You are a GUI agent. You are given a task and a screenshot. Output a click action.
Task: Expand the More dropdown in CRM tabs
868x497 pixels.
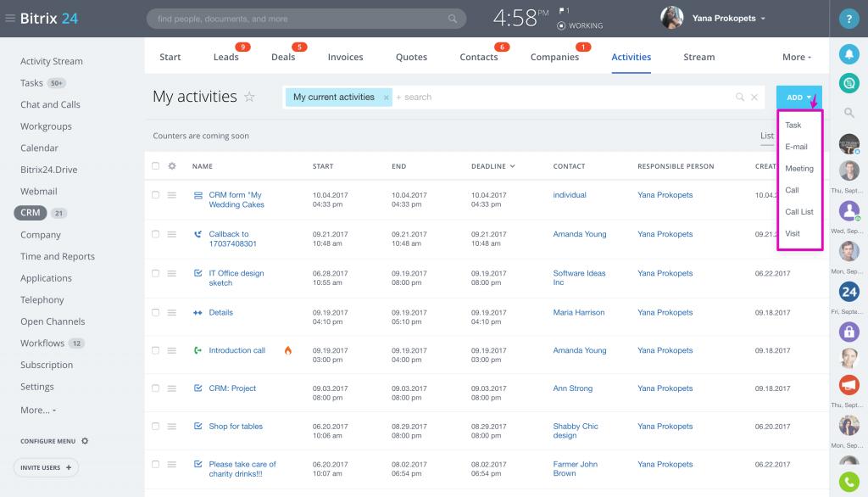[x=797, y=57]
